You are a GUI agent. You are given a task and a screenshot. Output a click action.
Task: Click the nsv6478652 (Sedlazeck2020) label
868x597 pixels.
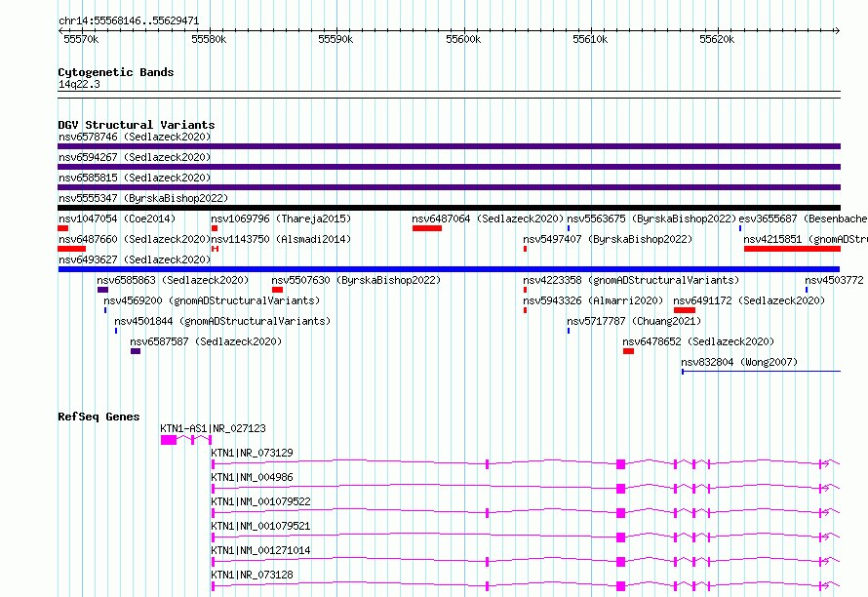coord(698,341)
